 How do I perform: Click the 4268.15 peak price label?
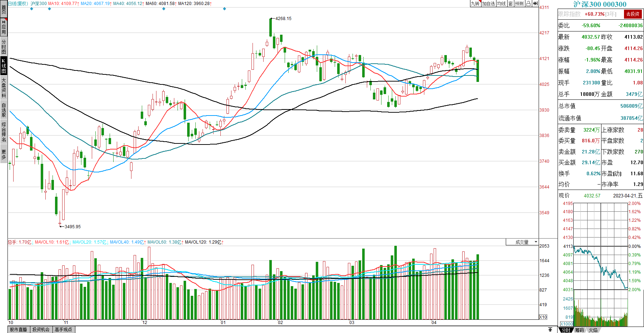coord(283,19)
